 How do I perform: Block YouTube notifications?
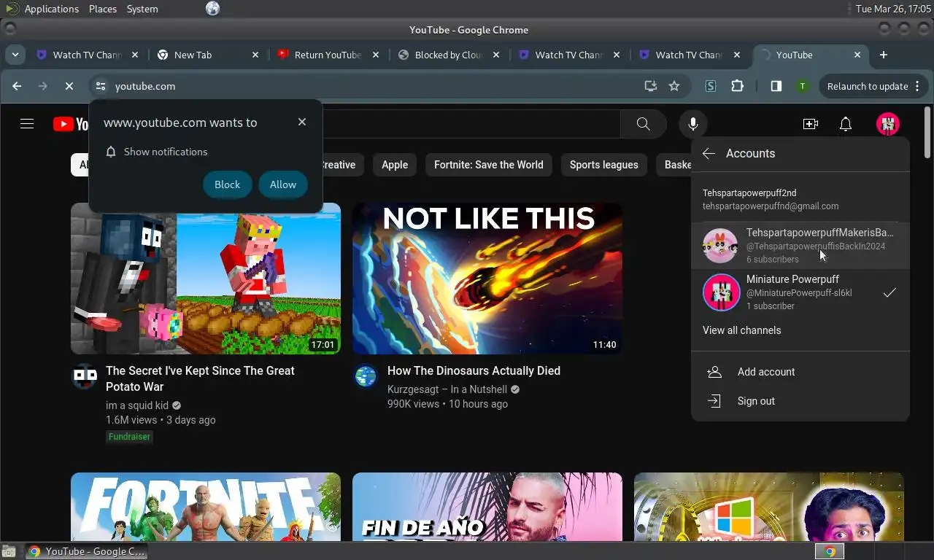(227, 184)
